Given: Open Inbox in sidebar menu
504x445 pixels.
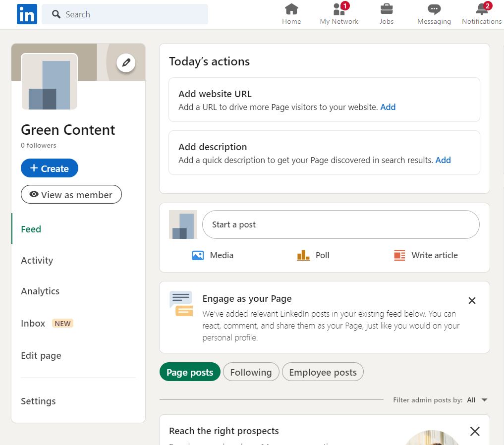Looking at the screenshot, I should tap(33, 323).
